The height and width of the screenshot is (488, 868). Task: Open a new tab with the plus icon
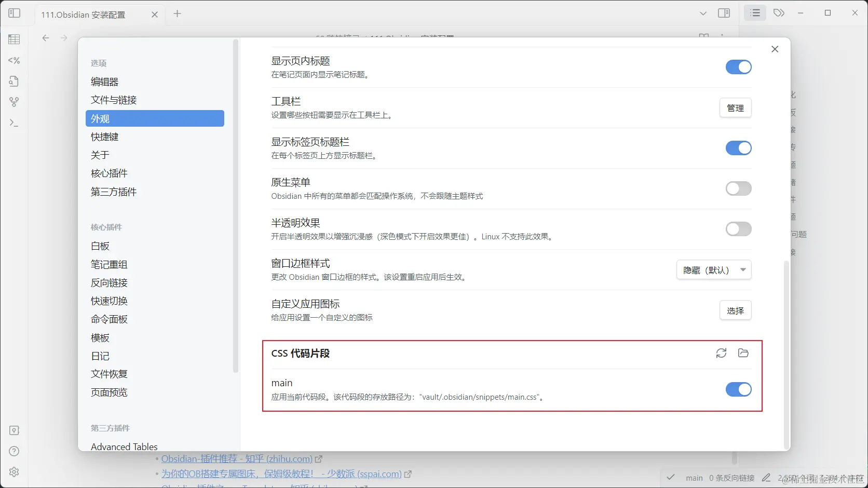coord(177,13)
